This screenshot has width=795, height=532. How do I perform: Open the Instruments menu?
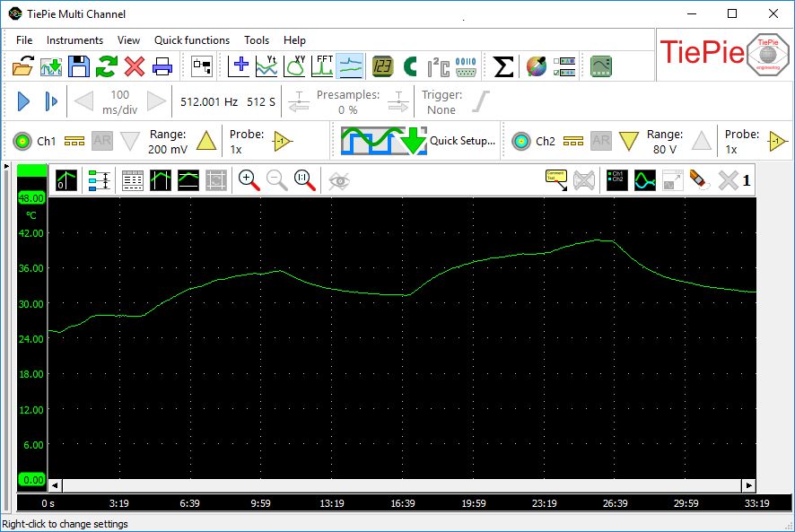(74, 40)
